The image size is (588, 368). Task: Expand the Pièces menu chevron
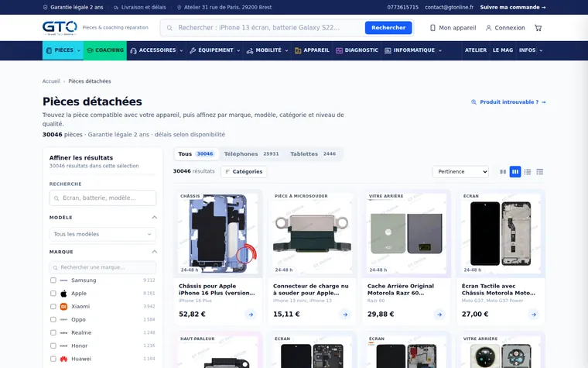coord(79,50)
